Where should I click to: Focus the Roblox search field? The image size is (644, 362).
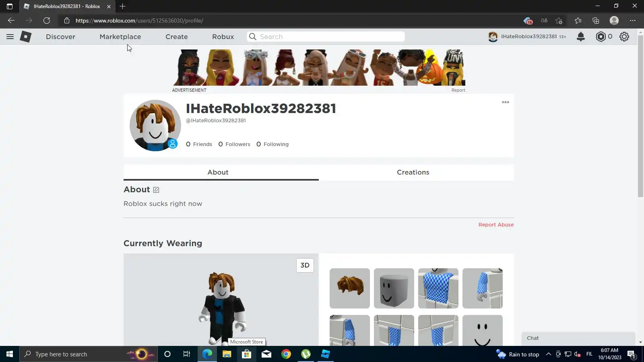[x=326, y=37]
